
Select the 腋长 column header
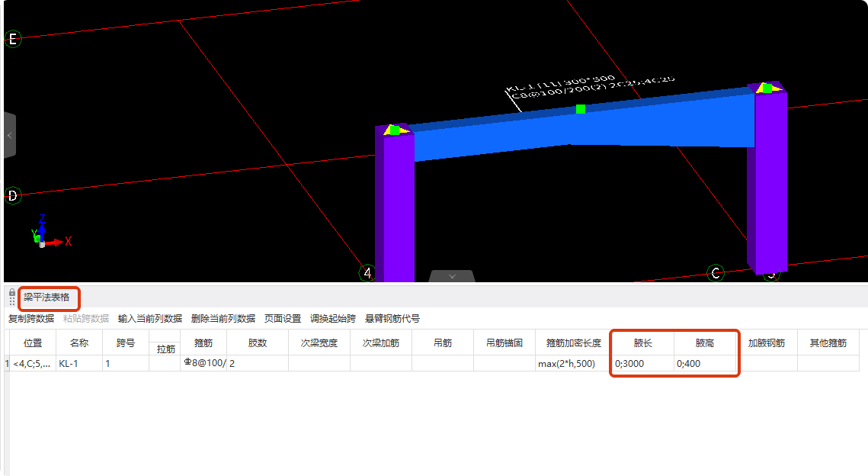tap(642, 343)
